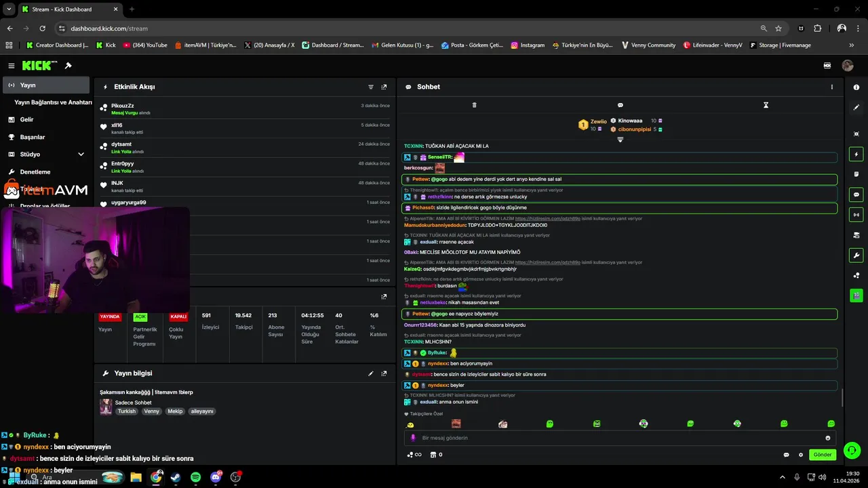Viewport: 868px width, 488px height.
Task: Click the channel points icon in right sidebar
Action: pyautogui.click(x=856, y=275)
